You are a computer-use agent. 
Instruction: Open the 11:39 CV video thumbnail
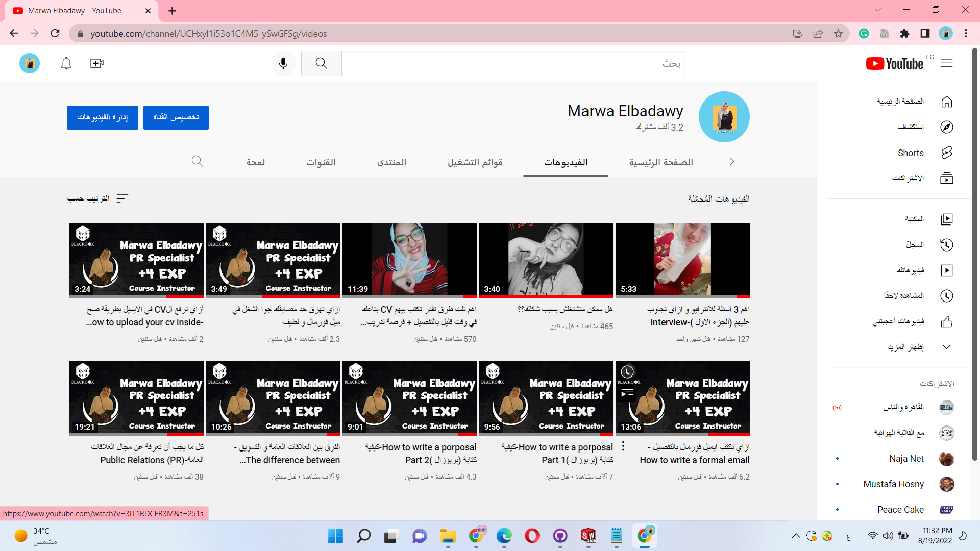tap(409, 260)
